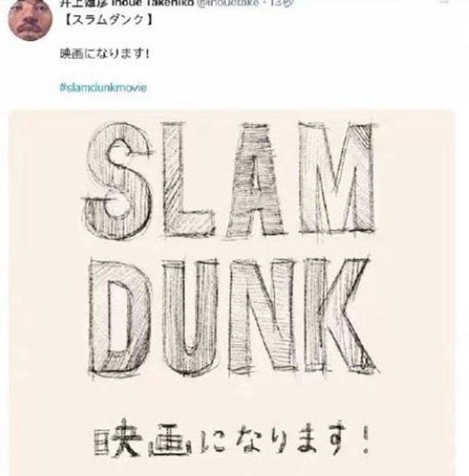
Task: Click the handwritten 映画 kanji in image
Action: [142, 439]
